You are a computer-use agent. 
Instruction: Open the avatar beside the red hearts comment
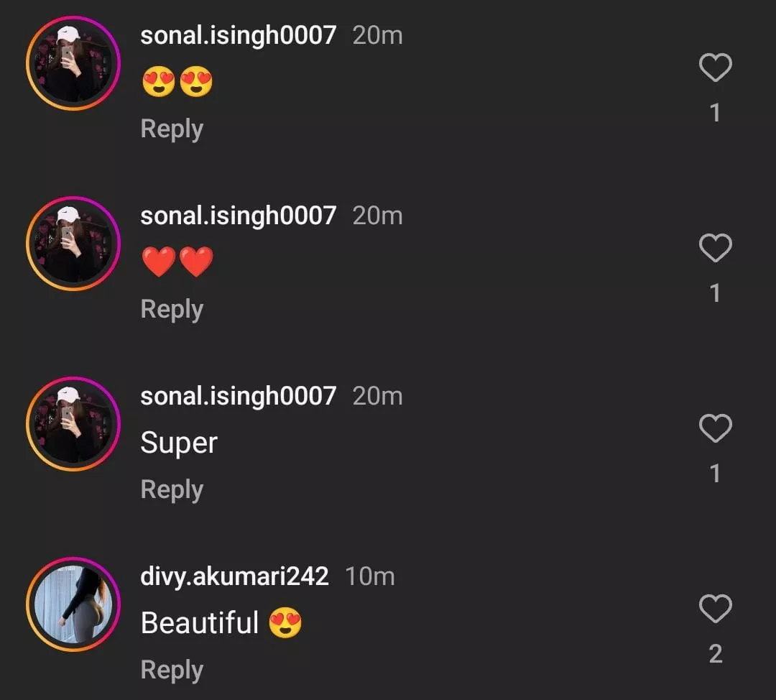click(73, 244)
